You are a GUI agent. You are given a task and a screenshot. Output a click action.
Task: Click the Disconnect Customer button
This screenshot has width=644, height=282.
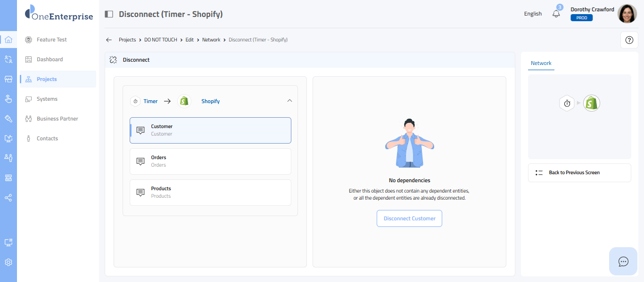[409, 218]
